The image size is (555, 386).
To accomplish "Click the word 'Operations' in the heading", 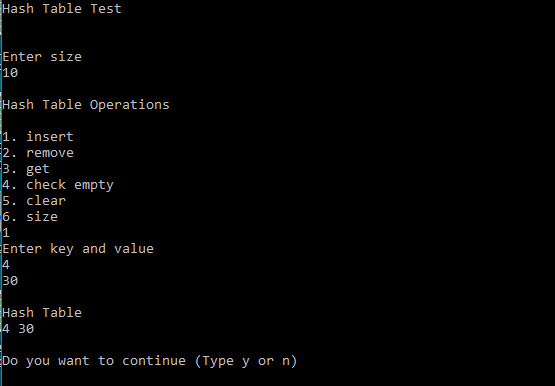I will click(x=130, y=105).
